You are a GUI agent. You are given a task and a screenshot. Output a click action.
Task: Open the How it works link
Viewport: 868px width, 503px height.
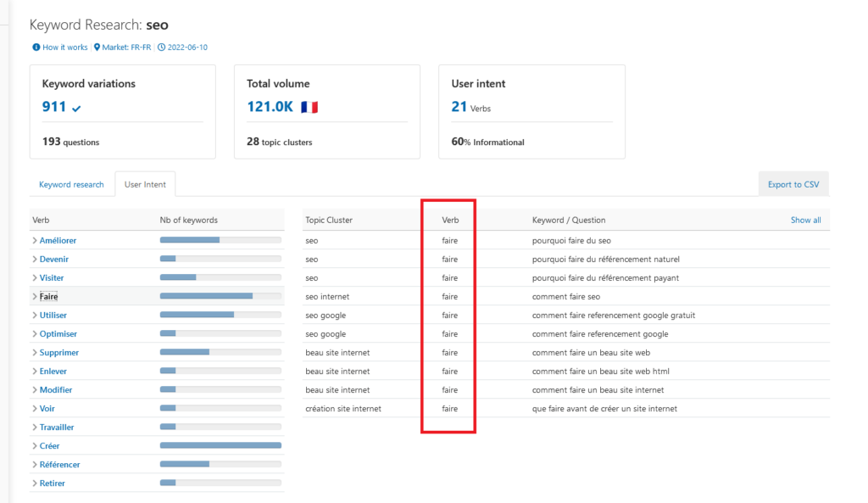[x=65, y=48]
